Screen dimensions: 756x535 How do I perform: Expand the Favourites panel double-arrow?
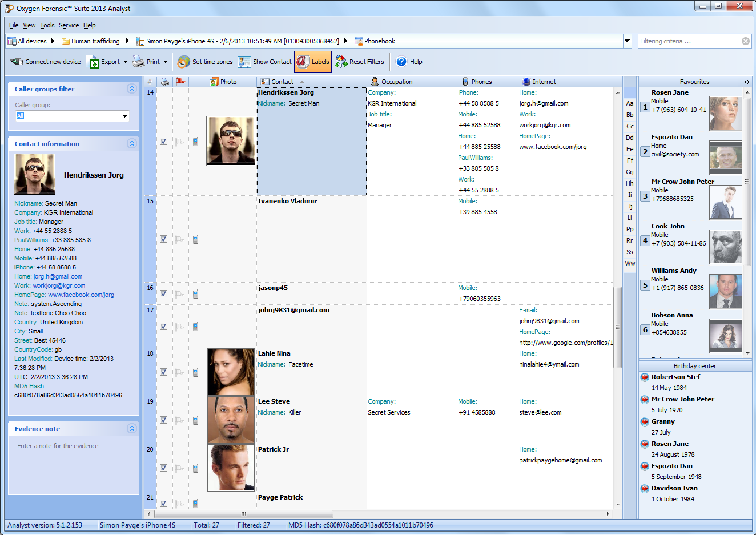747,82
